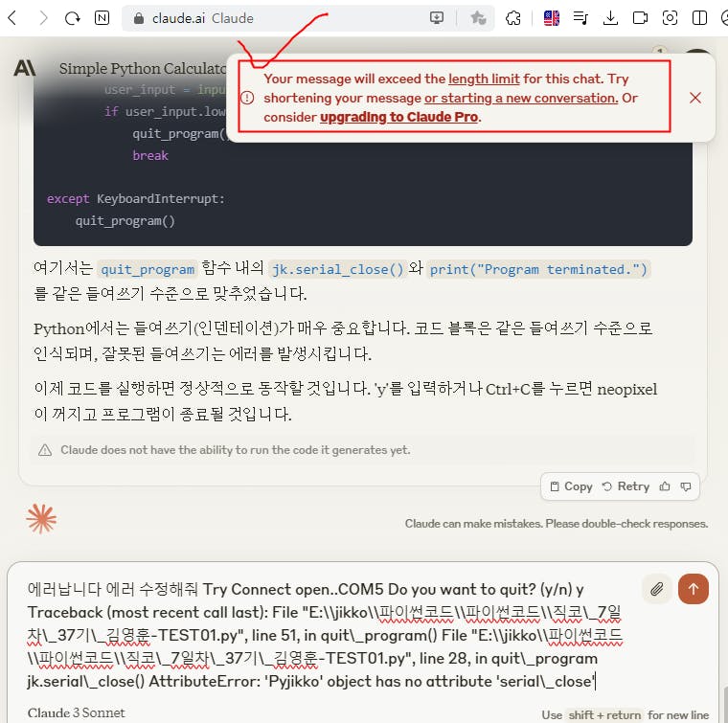Click the orange Claude starburst icon
This screenshot has width=728, height=723.
click(41, 519)
